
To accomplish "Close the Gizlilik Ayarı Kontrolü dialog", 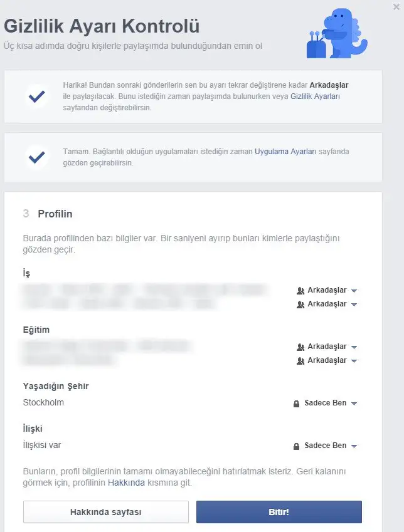I will click(396, 7).
